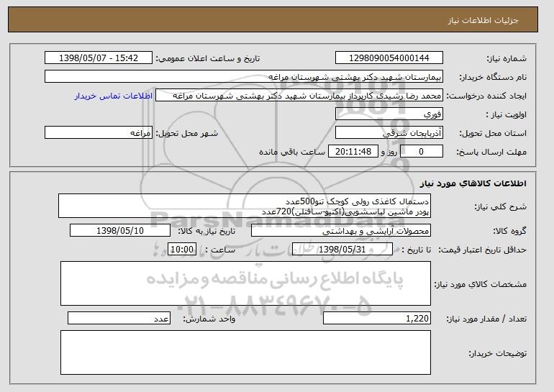Image resolution: width=554 pixels, height=392 pixels.
Task: Click the general description box دستمال کاغذی
Action: [245, 206]
